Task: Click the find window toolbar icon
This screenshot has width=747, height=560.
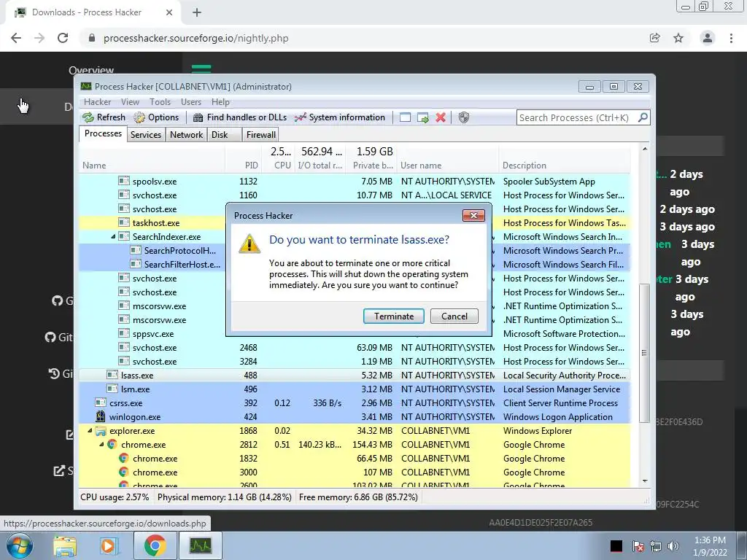Action: (405, 117)
